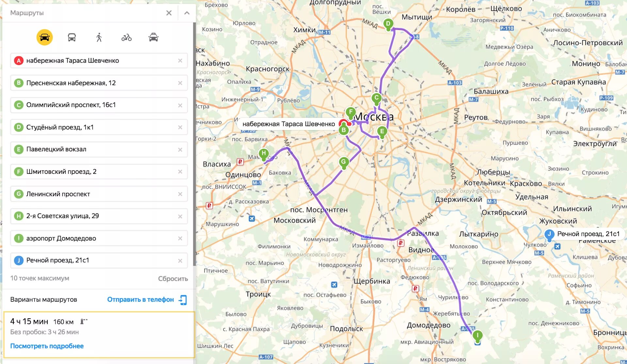Screen dimensions: 627x364
Task: Select car driving route mode
Action: pos(44,38)
